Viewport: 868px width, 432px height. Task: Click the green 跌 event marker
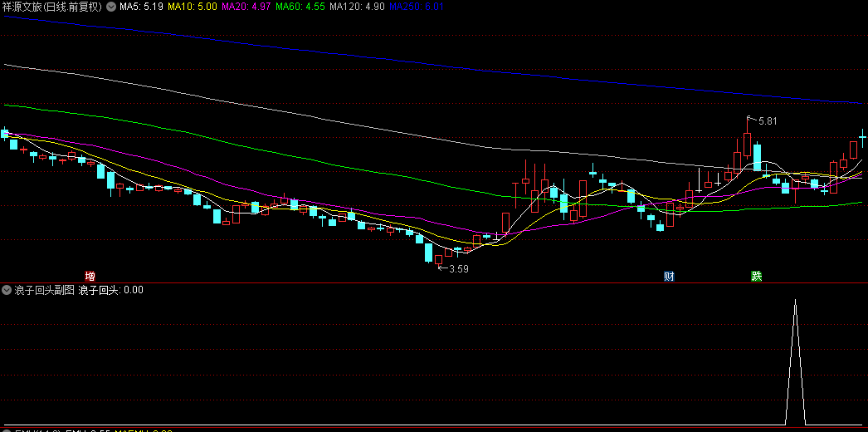coord(756,277)
